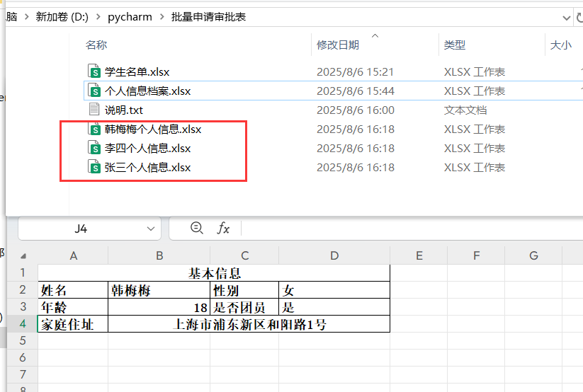The height and width of the screenshot is (392, 583).
Task: Click the J4 Name Box field
Action: coord(81,229)
